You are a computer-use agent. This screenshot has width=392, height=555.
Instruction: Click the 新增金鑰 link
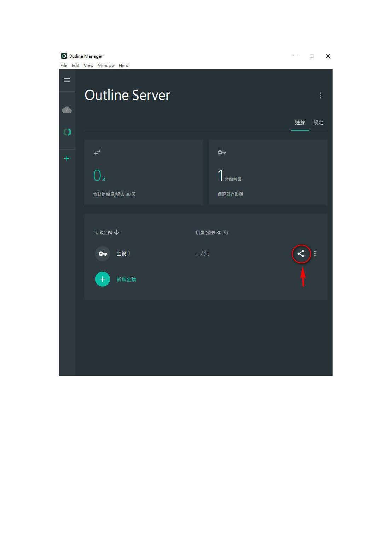[126, 279]
